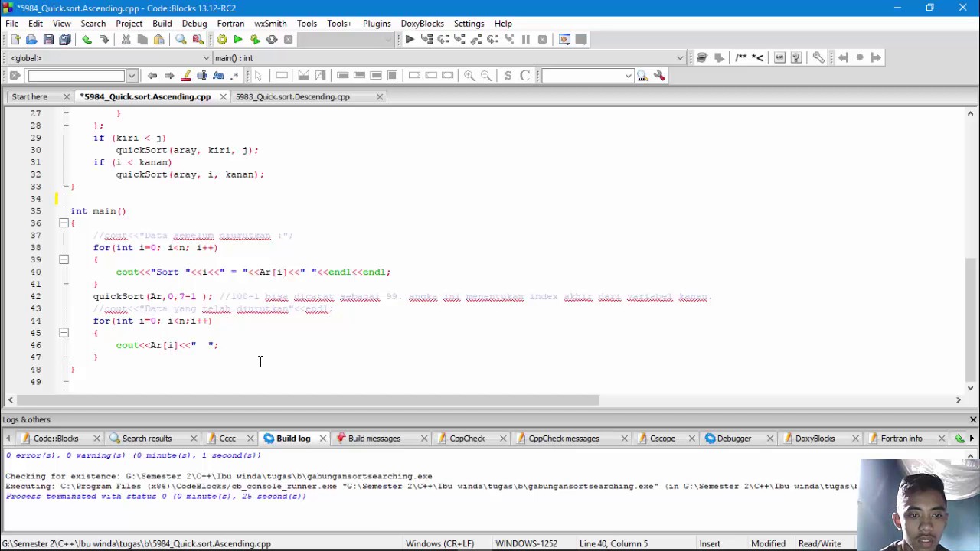Expand the incremental search text dropdown

coord(132,75)
